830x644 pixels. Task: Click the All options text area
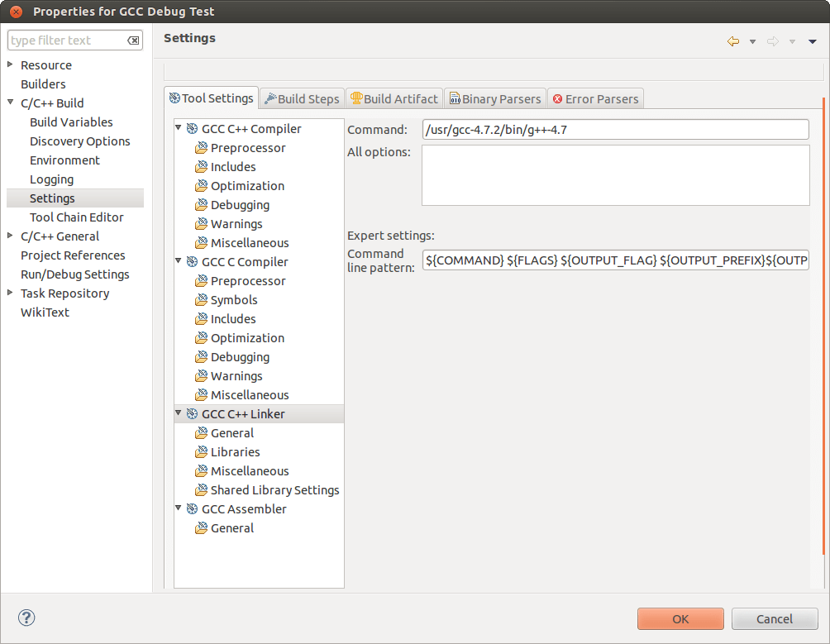[x=616, y=175]
